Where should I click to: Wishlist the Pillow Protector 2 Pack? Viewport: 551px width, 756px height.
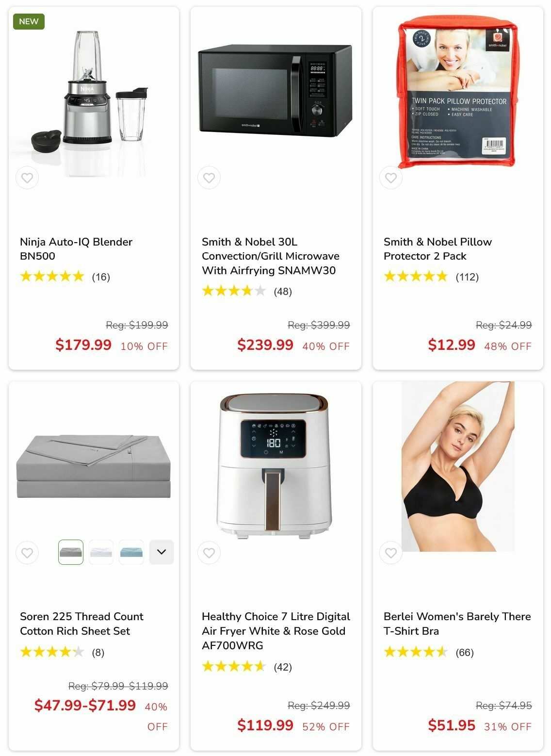pos(391,178)
